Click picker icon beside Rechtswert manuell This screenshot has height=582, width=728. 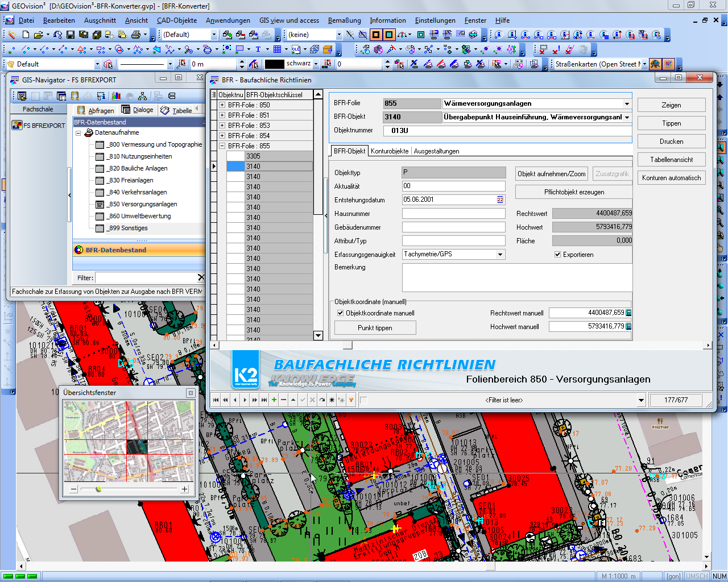[x=628, y=313]
